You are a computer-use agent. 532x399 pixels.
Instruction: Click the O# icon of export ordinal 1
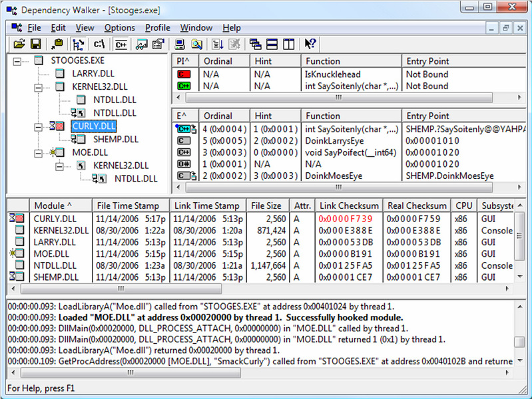[x=184, y=164]
